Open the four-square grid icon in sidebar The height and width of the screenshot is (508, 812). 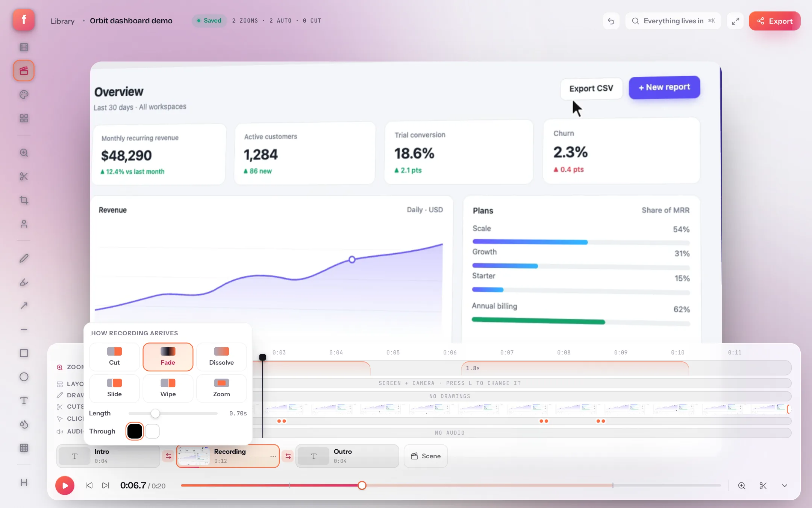[x=24, y=119]
